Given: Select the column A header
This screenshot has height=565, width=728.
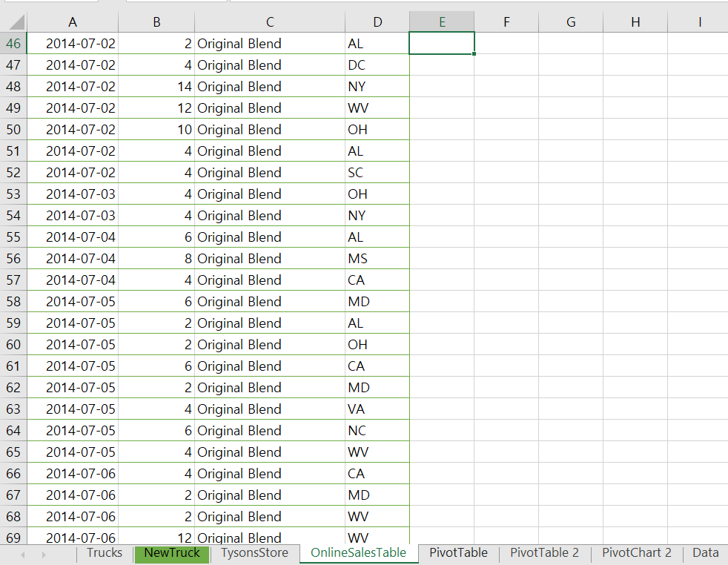Looking at the screenshot, I should click(72, 22).
